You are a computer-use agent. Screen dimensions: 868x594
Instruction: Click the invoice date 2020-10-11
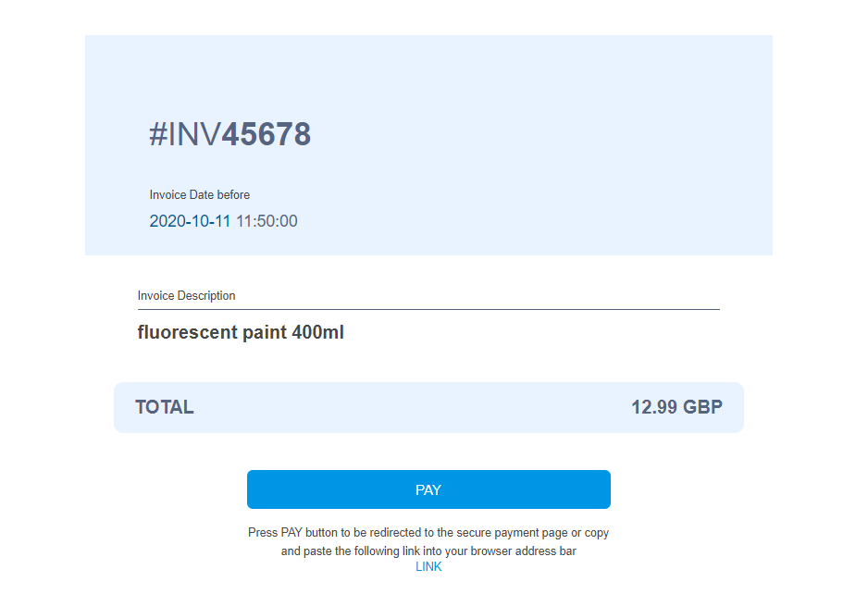190,221
